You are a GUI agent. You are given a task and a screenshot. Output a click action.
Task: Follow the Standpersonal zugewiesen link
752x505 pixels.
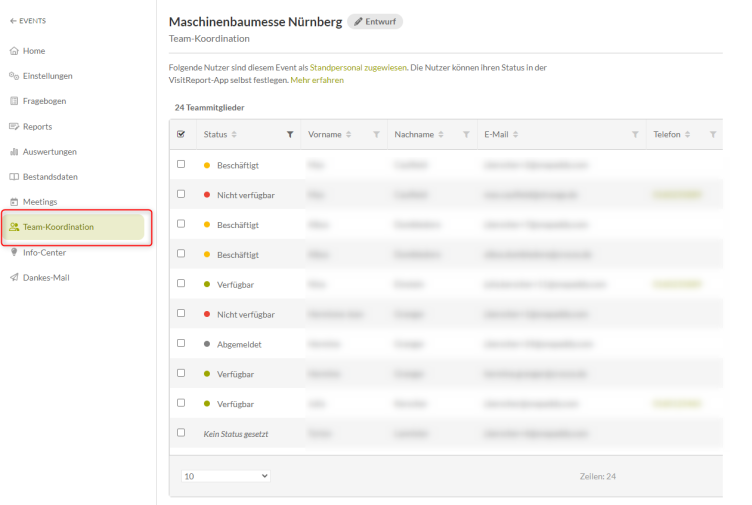358,68
